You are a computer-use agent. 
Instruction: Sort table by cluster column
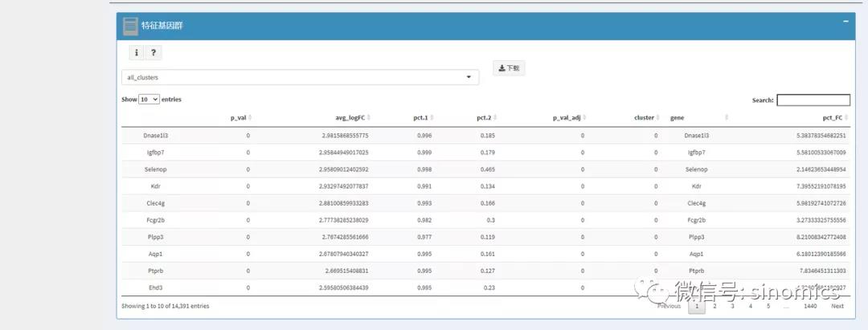[647, 117]
